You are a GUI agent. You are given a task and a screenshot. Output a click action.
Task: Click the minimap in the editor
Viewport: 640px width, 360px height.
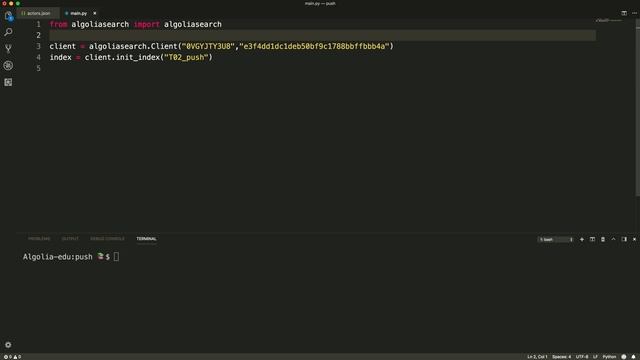click(x=609, y=20)
